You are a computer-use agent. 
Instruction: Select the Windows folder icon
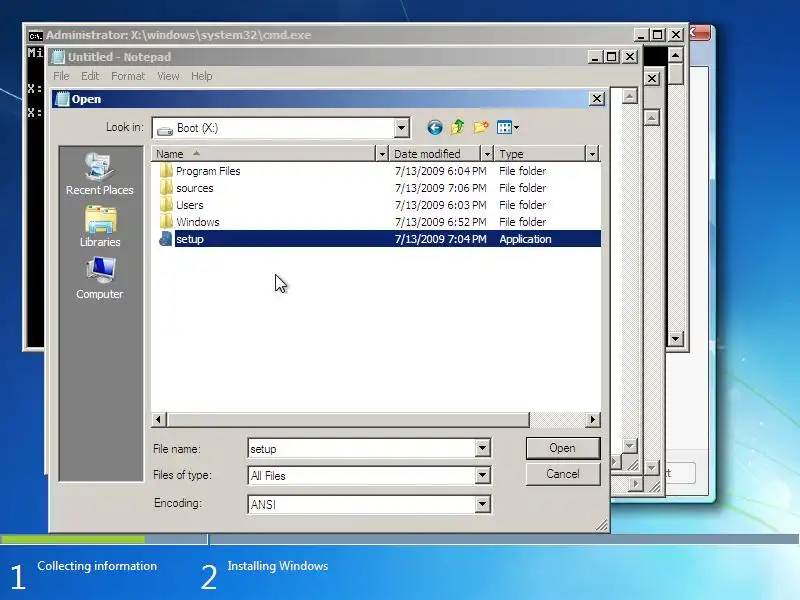pos(166,221)
